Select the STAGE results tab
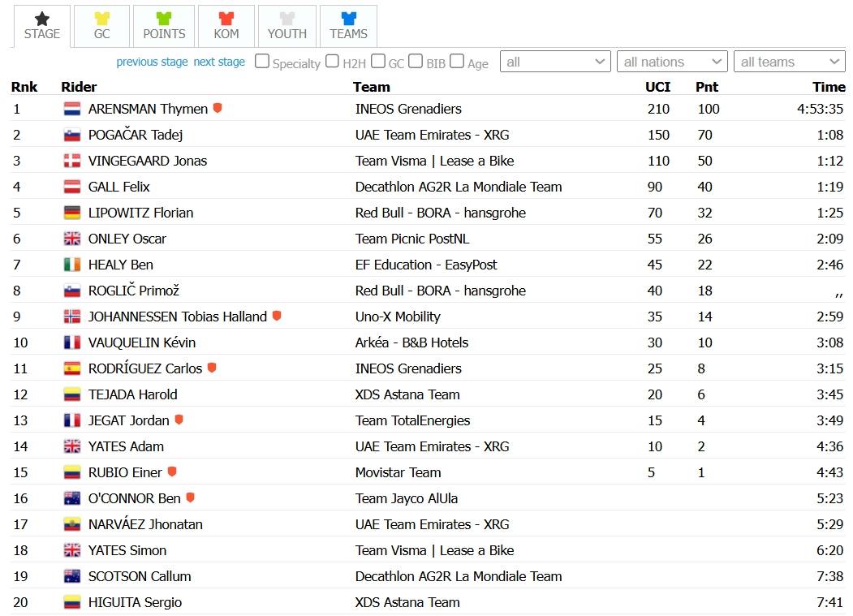The image size is (853, 616). click(x=42, y=26)
